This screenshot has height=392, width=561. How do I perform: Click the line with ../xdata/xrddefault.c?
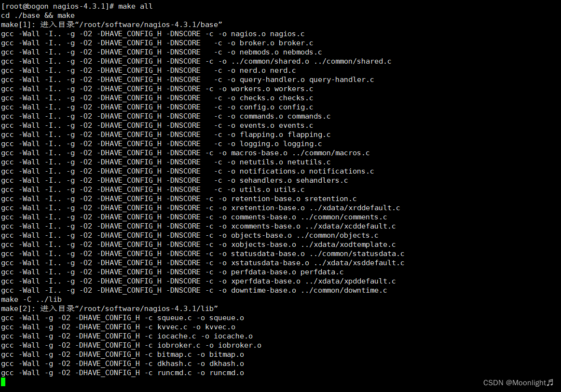(x=200, y=208)
